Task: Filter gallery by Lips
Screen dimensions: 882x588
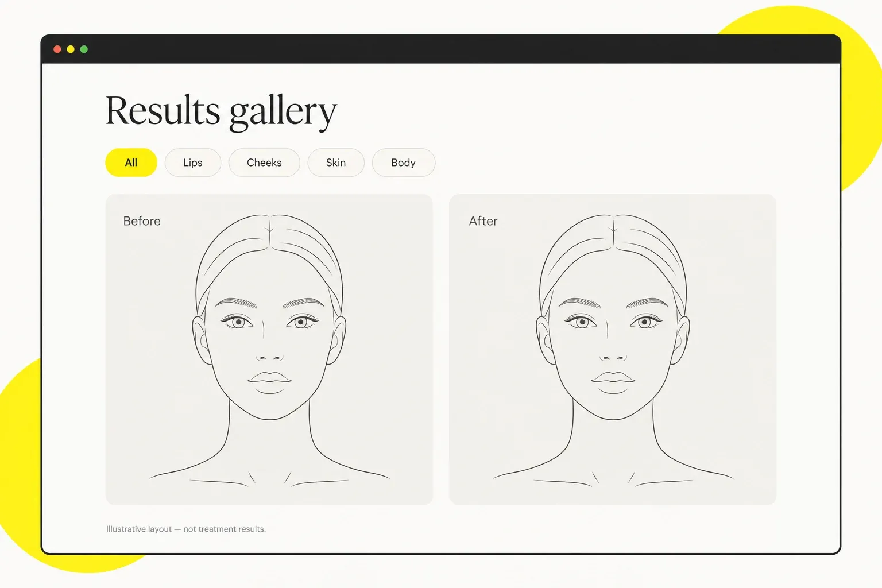Action: coord(193,163)
